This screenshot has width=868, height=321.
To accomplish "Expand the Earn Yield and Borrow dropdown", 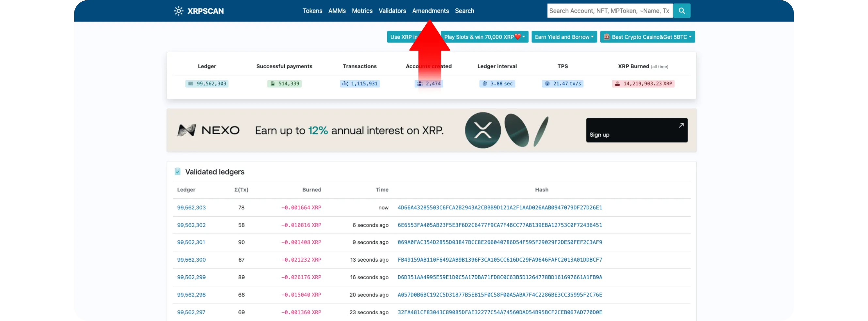I will (564, 37).
